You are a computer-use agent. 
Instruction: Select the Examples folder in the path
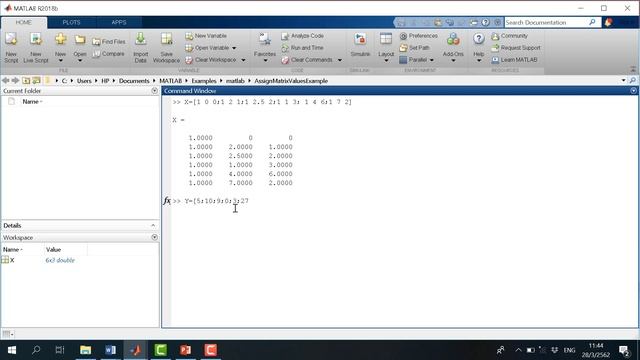204,81
